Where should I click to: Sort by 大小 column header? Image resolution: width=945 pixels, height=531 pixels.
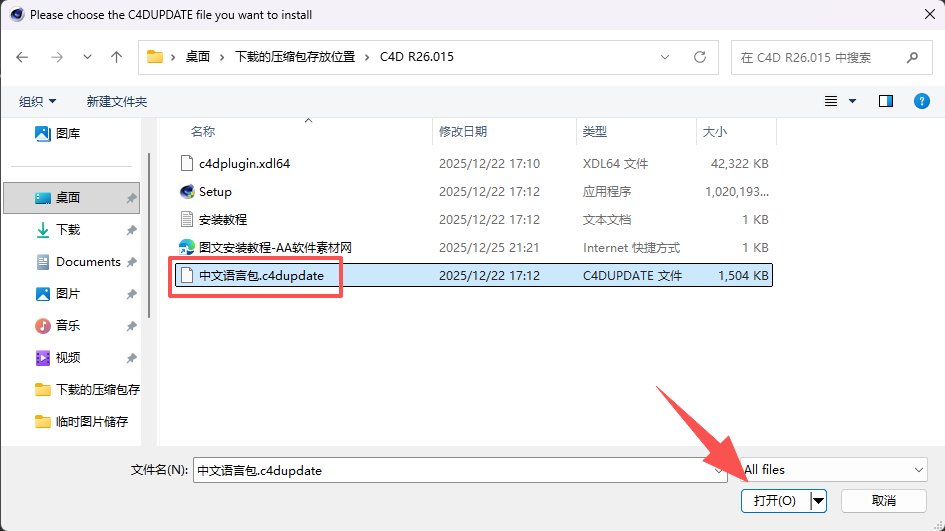715,131
